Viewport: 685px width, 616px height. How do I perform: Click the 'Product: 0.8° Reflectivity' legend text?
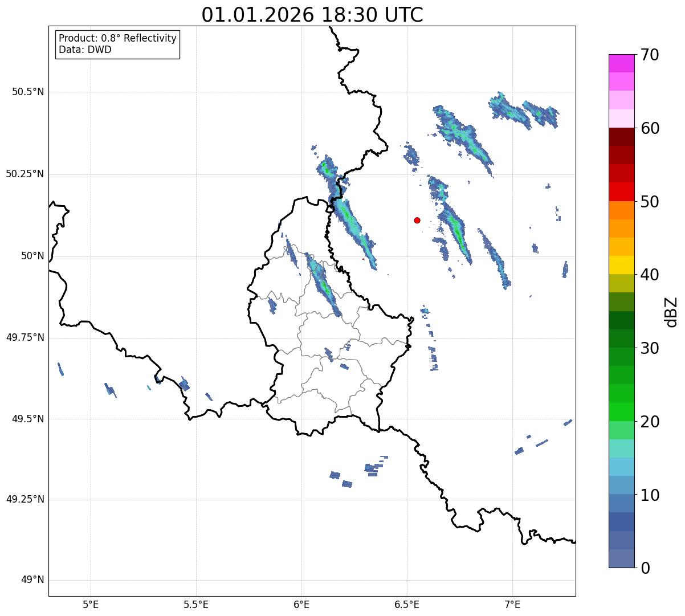[x=118, y=38]
